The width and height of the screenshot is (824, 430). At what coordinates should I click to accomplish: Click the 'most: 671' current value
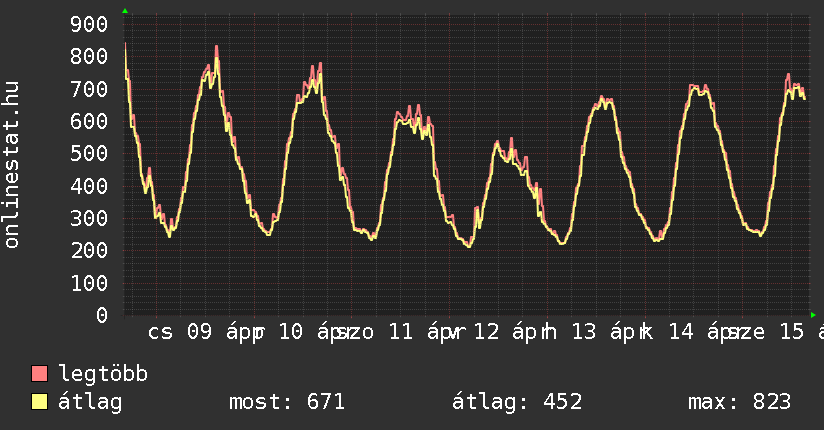[287, 402]
